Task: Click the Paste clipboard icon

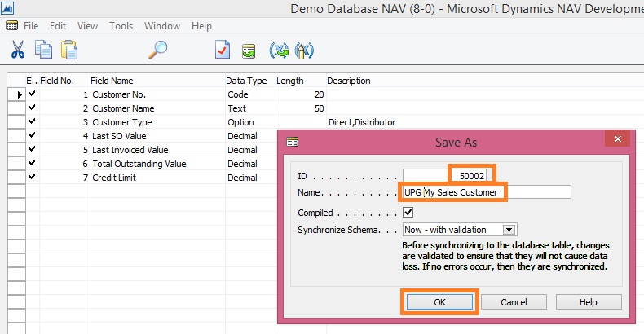Action: 69,50
